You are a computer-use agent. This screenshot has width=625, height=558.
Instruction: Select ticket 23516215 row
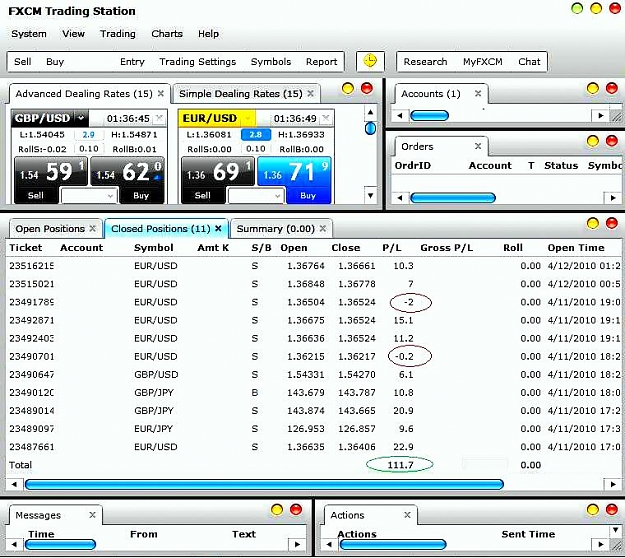pyautogui.click(x=313, y=266)
